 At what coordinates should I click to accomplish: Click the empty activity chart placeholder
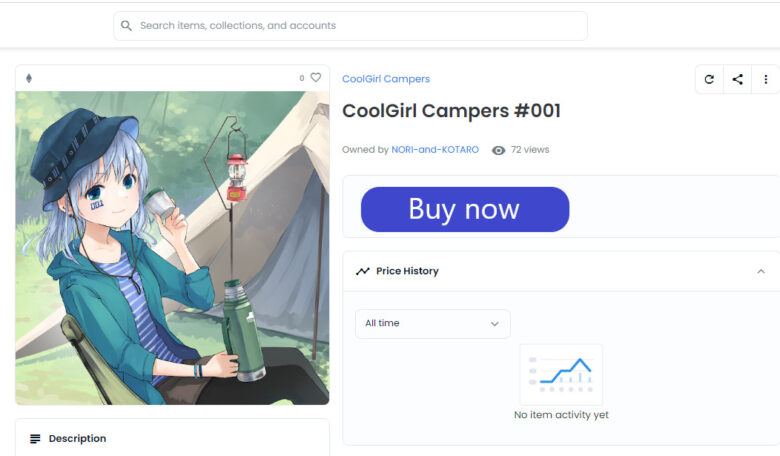[561, 374]
